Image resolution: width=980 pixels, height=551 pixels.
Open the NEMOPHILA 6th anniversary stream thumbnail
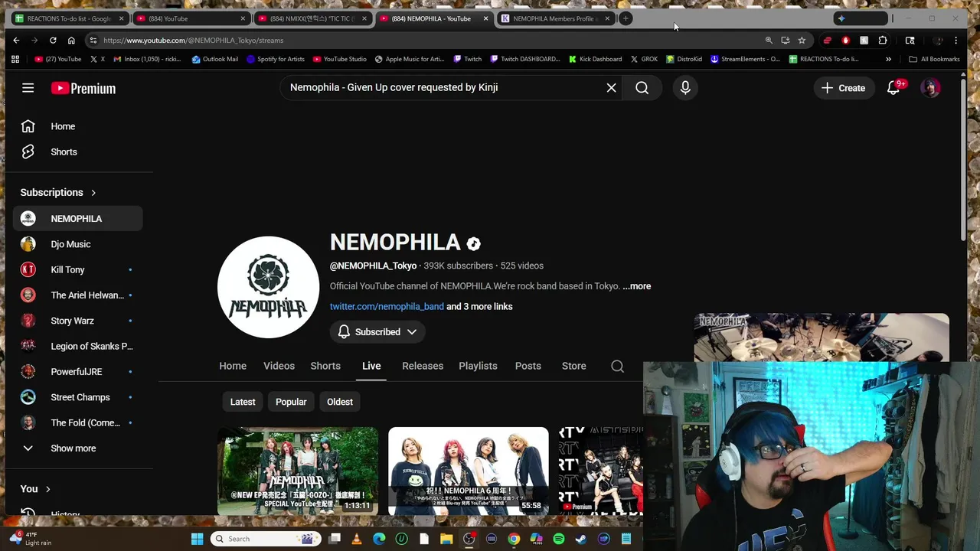point(469,471)
